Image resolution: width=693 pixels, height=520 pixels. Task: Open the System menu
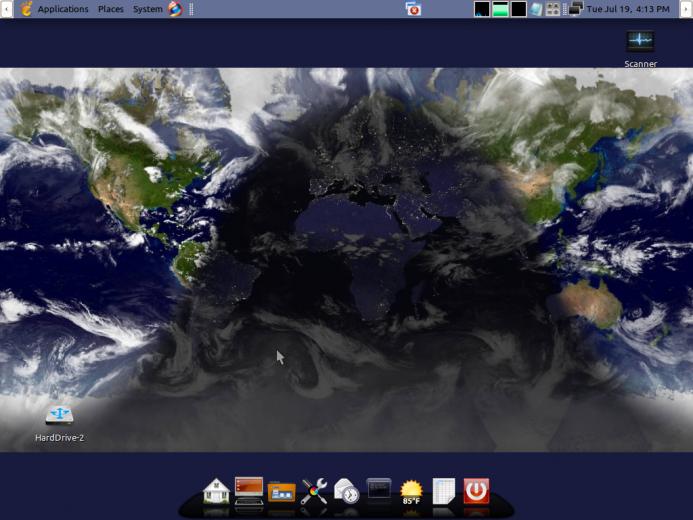pyautogui.click(x=148, y=9)
